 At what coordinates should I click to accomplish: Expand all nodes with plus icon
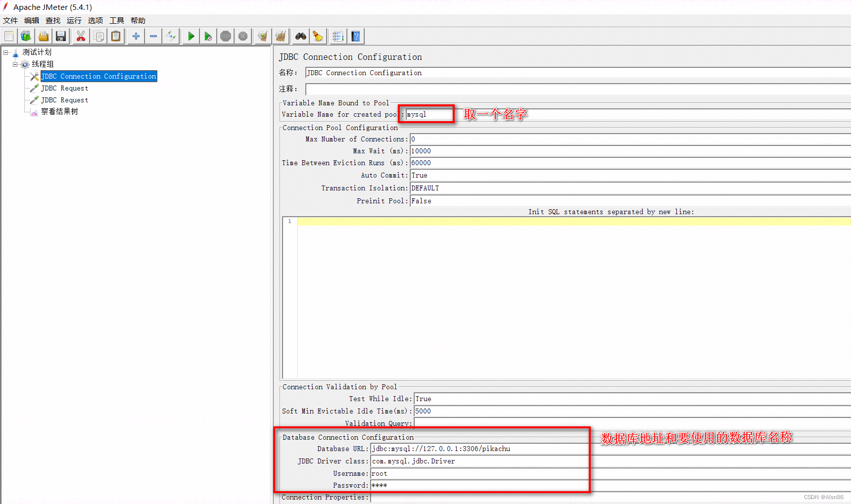point(136,36)
